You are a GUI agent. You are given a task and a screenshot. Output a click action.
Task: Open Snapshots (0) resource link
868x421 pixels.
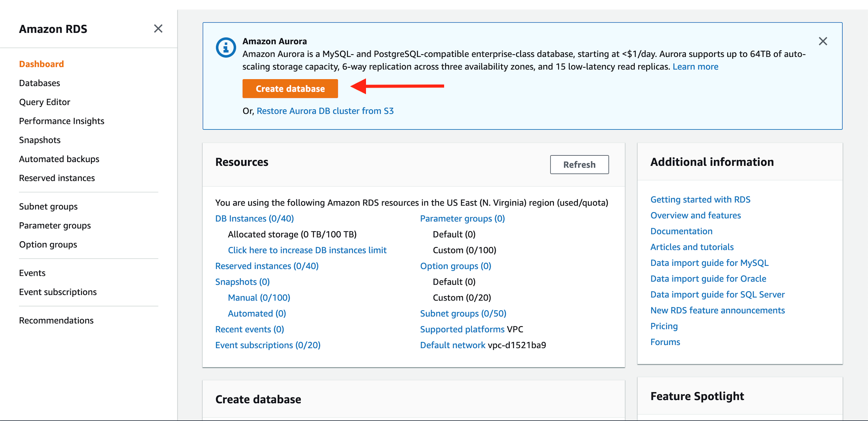pos(242,282)
